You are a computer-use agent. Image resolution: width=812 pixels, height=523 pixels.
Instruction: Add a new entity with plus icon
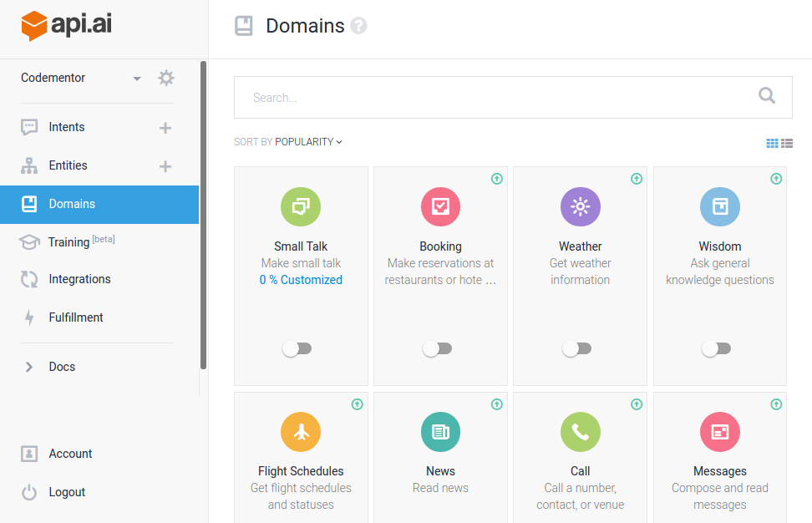point(165,166)
